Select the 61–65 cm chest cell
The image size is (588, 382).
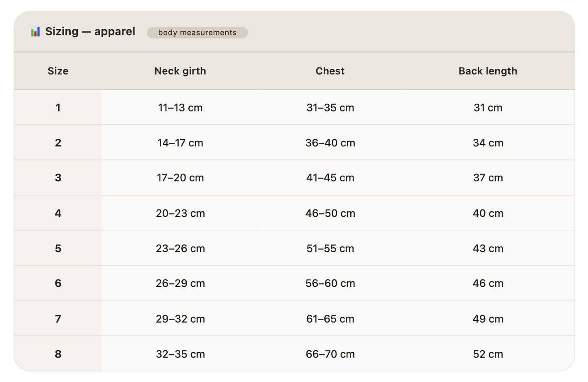tap(330, 319)
